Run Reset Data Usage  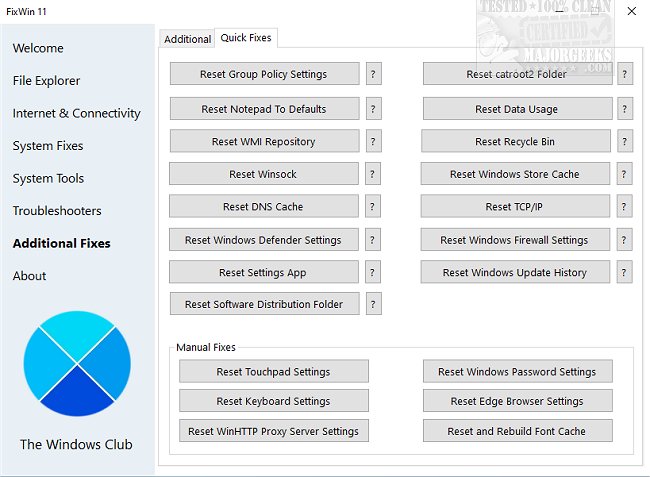pyautogui.click(x=517, y=109)
